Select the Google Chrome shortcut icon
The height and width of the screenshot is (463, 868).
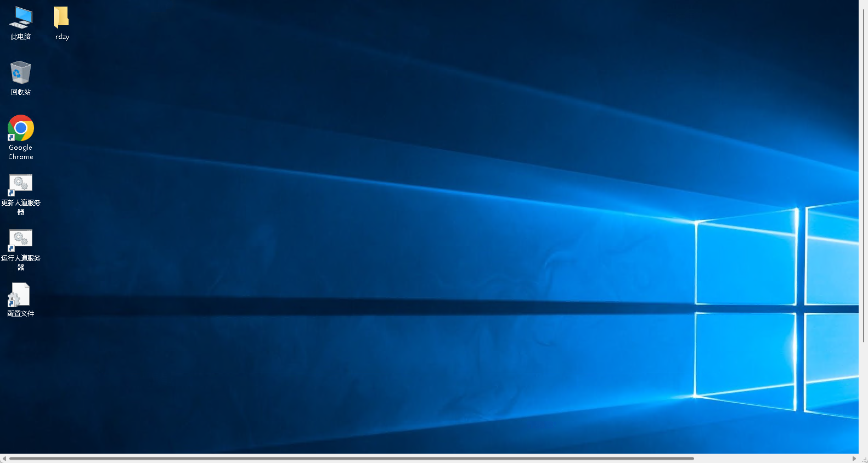(21, 128)
